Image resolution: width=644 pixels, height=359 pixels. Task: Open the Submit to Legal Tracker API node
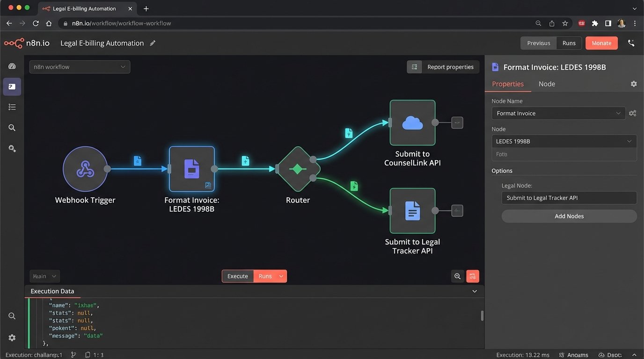point(412,210)
